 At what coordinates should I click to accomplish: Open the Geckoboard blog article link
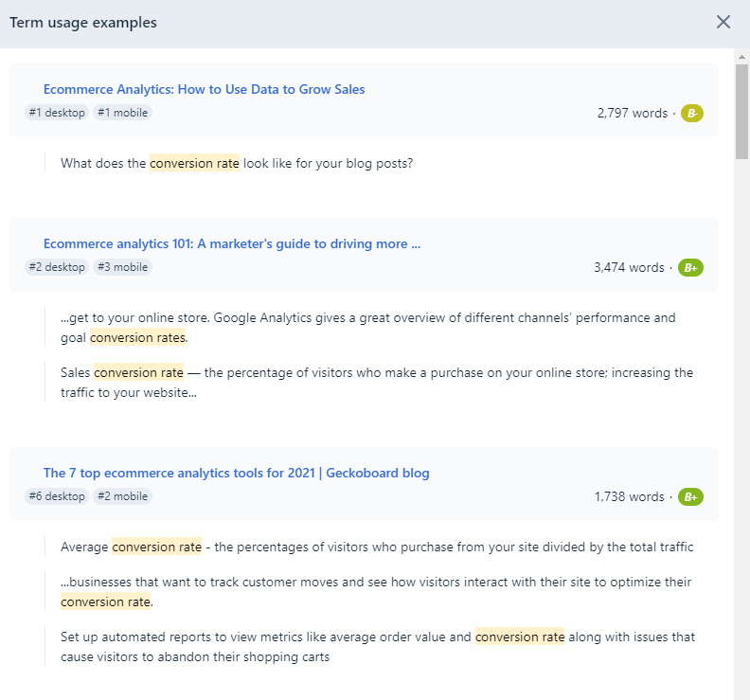(x=237, y=474)
